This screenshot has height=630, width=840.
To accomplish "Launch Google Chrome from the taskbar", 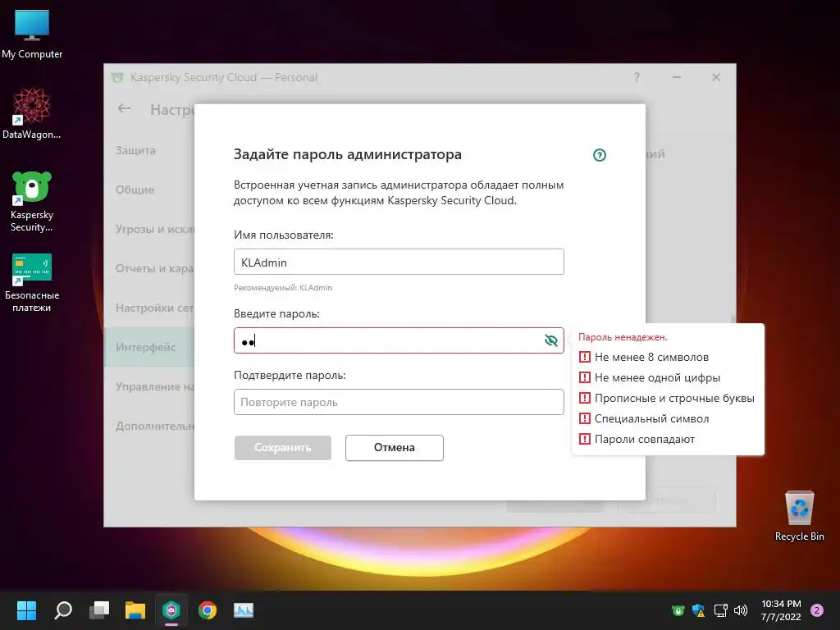I will click(208, 609).
